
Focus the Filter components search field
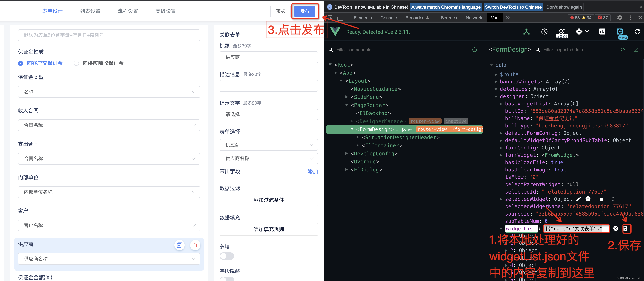tap(400, 50)
